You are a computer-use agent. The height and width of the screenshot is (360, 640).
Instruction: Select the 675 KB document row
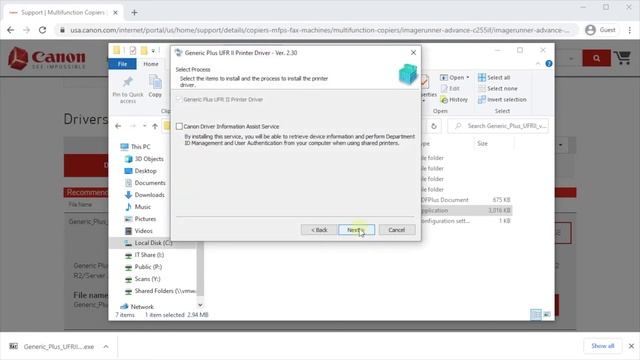coord(466,200)
